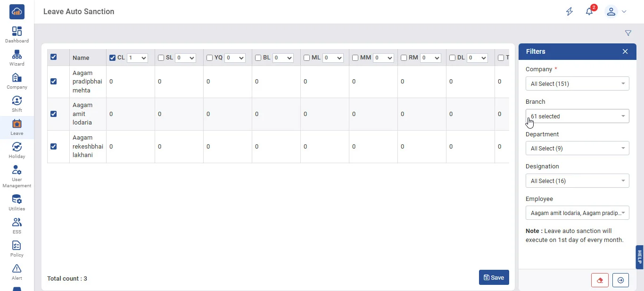Click the filter funnel icon
The height and width of the screenshot is (291, 644).
tap(628, 33)
